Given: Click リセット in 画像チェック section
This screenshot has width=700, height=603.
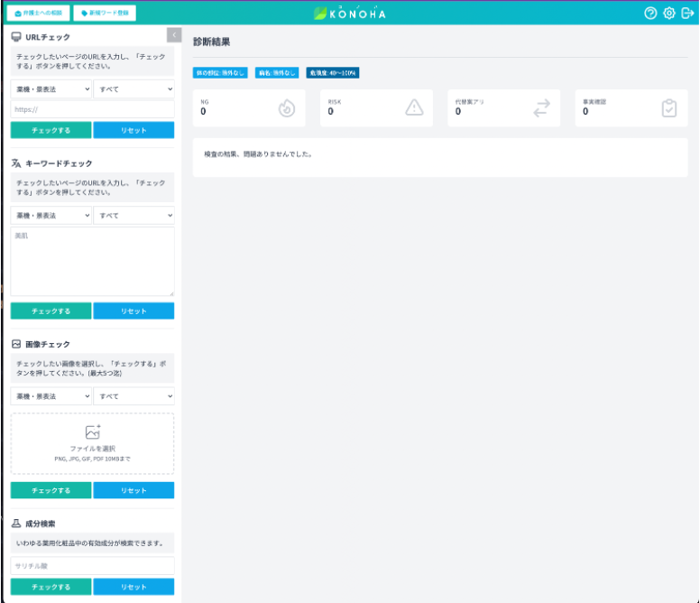Looking at the screenshot, I should [x=134, y=490].
